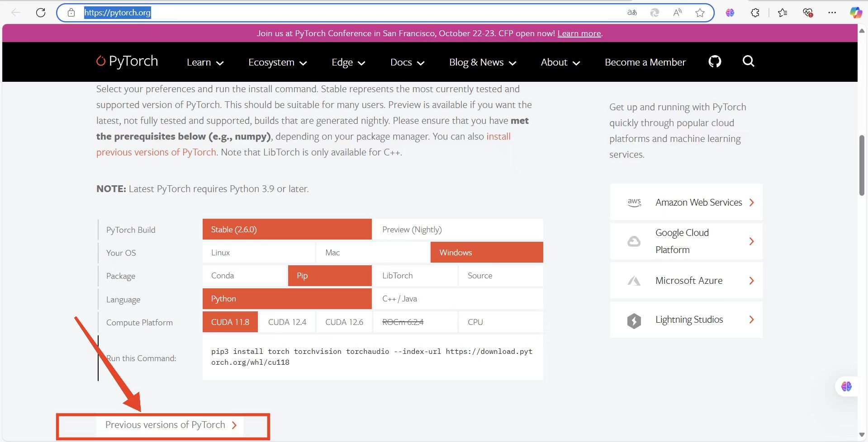This screenshot has height=442, width=868.
Task: Add page to favorites star
Action: [700, 13]
